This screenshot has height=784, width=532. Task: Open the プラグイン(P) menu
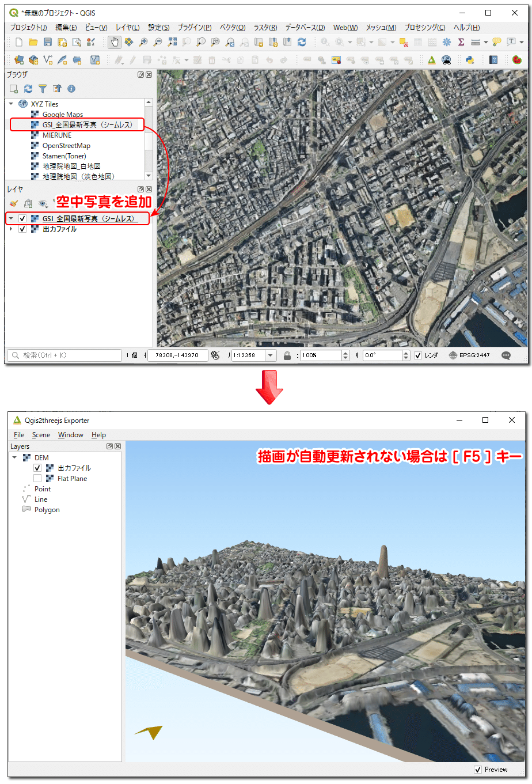coord(195,27)
